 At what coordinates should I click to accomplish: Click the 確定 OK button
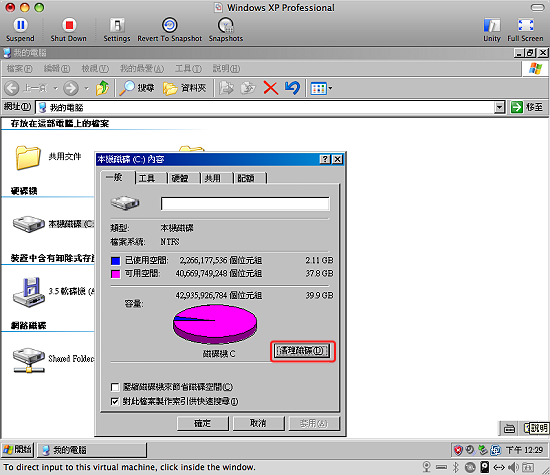[202, 423]
